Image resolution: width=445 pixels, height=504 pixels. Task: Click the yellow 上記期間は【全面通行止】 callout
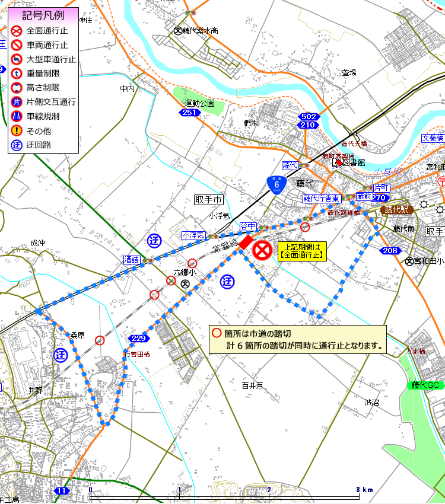302,251
